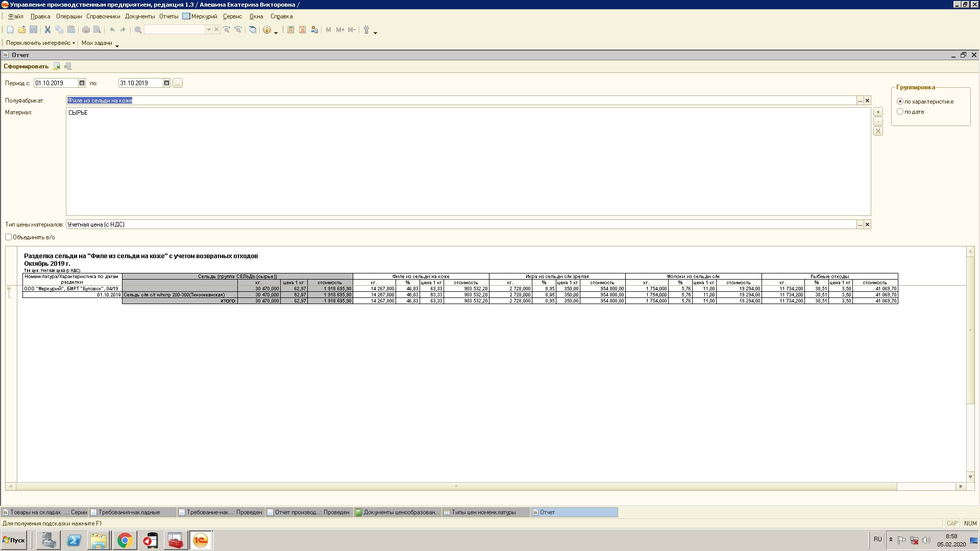
Task: Open the calculator tool icon
Action: click(x=290, y=30)
